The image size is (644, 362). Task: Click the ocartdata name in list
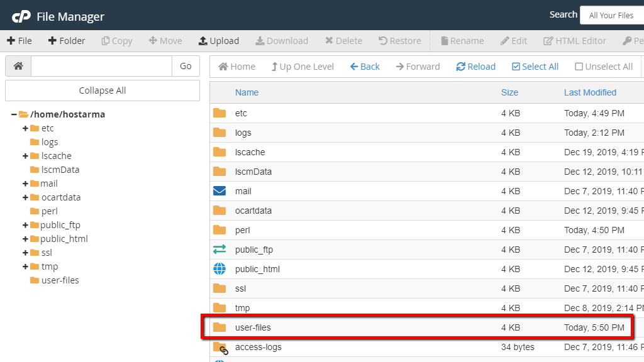click(x=253, y=211)
